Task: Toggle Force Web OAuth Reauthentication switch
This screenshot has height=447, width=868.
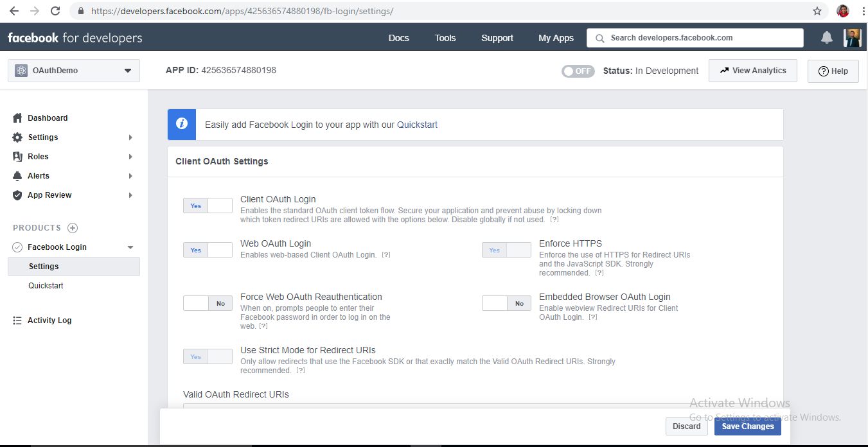Action: [208, 303]
